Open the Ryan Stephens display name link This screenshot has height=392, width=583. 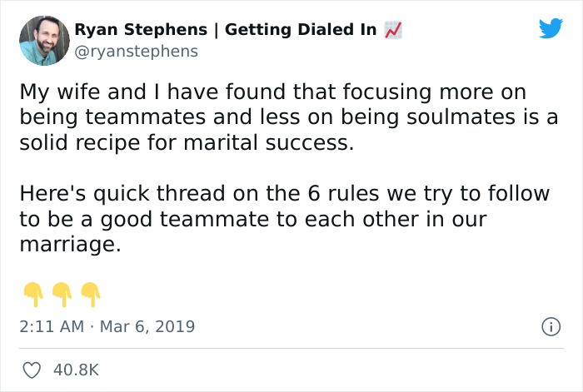139,30
